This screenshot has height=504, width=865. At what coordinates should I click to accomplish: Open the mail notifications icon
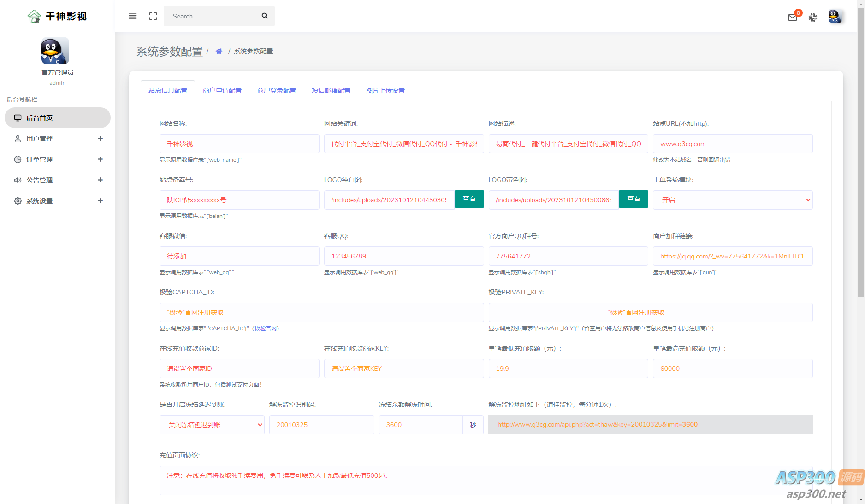(x=793, y=18)
